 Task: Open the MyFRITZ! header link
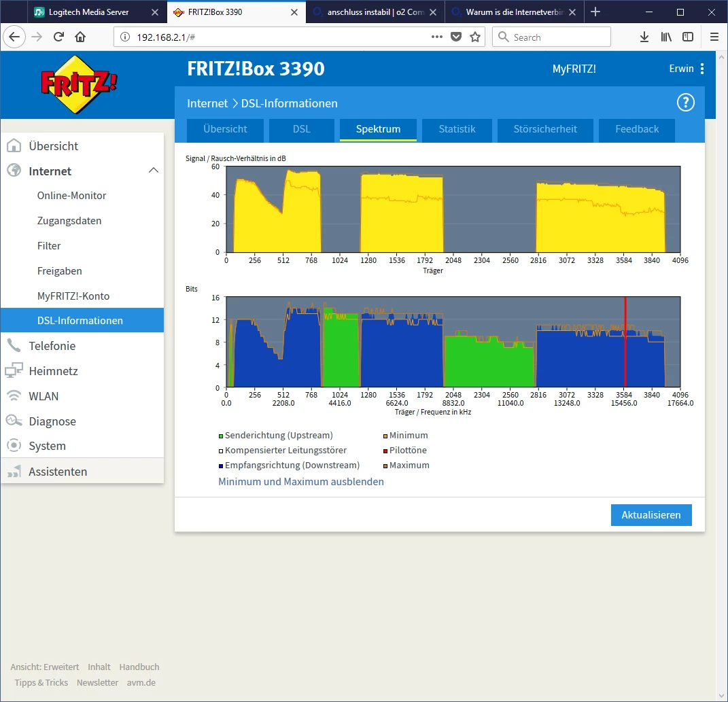coord(574,69)
